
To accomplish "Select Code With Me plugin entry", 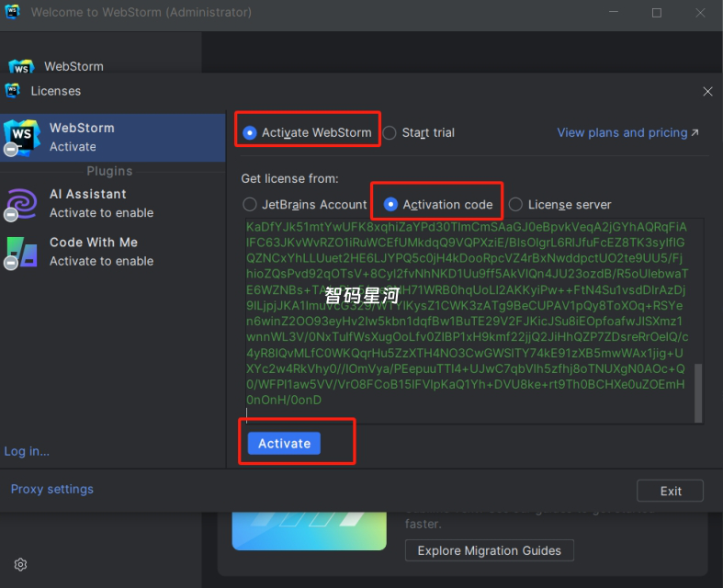I will [x=112, y=252].
